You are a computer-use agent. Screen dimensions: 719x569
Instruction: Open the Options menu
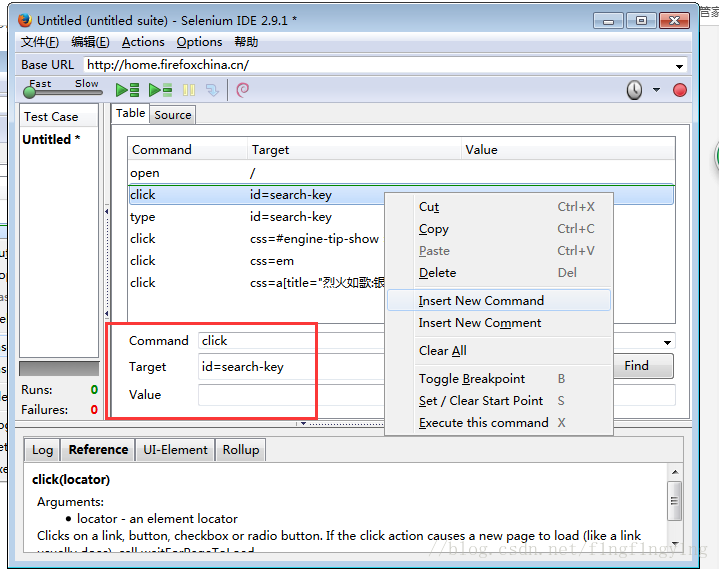(x=199, y=42)
